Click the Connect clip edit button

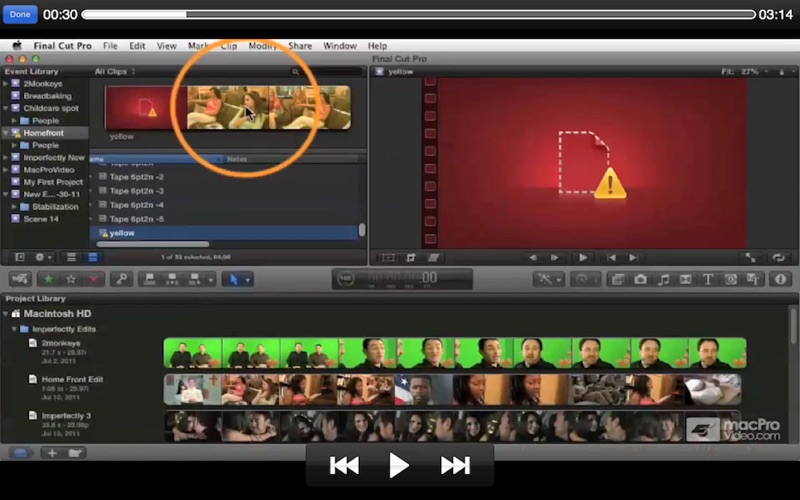point(149,279)
